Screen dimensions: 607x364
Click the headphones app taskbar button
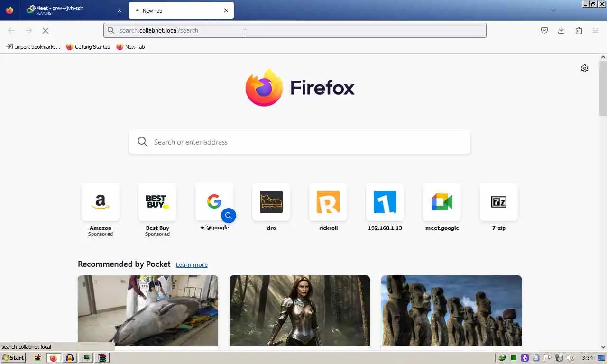click(70, 358)
